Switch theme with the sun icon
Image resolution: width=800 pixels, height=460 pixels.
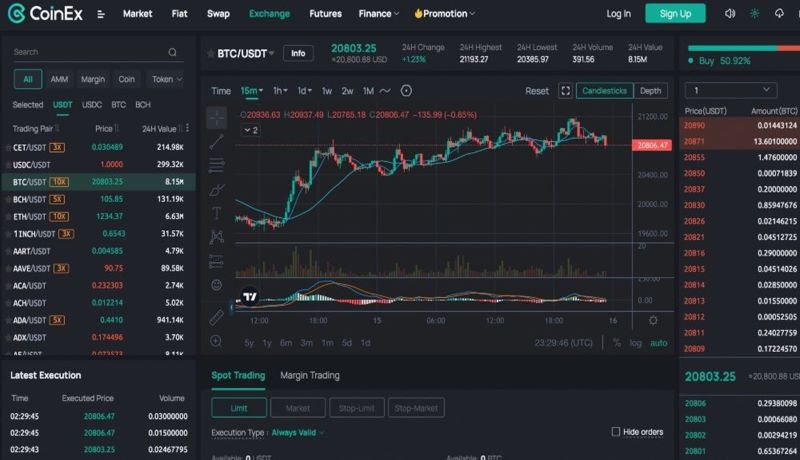tap(754, 13)
